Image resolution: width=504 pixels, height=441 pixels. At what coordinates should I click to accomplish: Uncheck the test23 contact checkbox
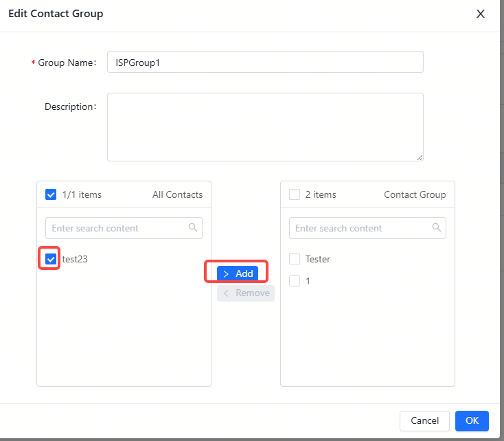[51, 260]
